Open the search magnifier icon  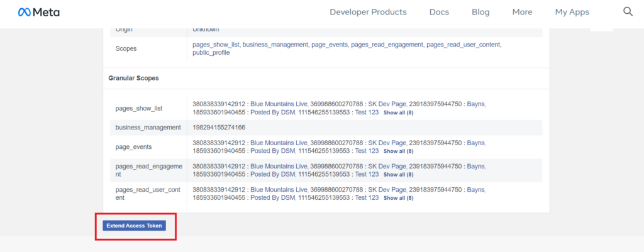coord(628,11)
